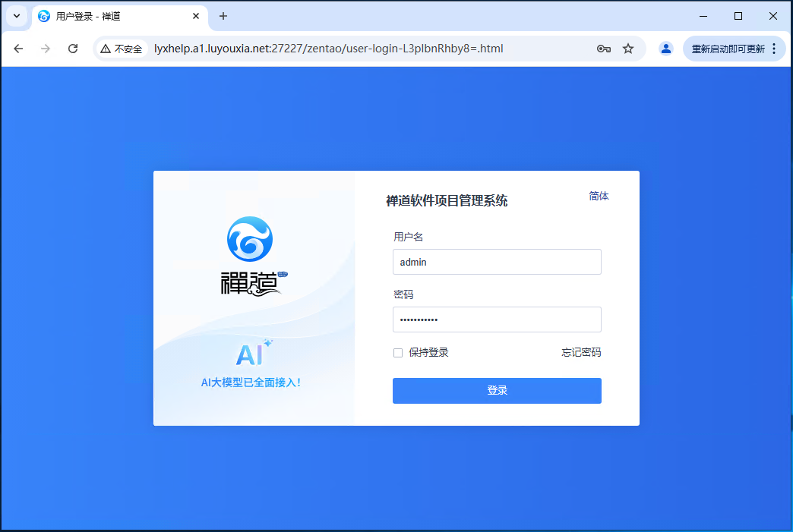Open the tab search dropdown arrow
The image size is (793, 532).
(x=17, y=16)
